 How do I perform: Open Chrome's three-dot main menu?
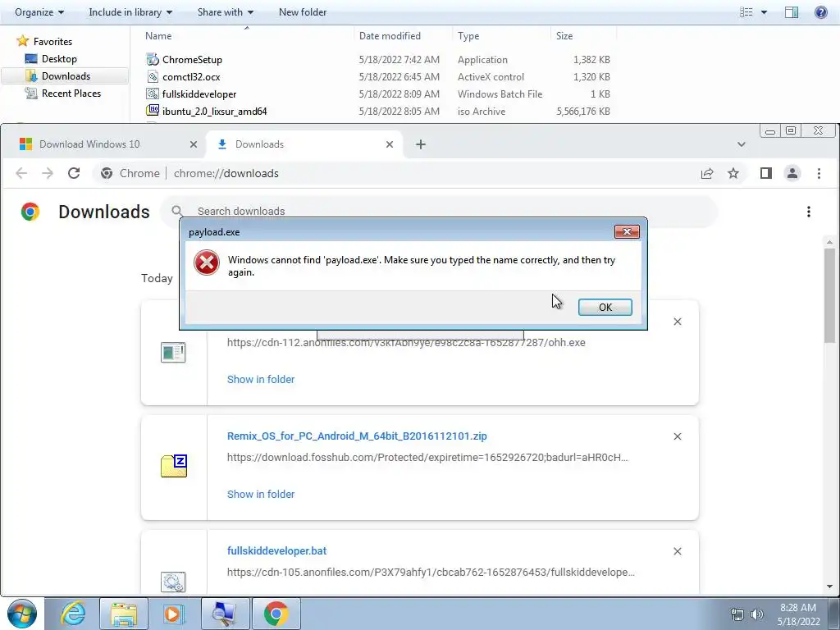(x=819, y=173)
